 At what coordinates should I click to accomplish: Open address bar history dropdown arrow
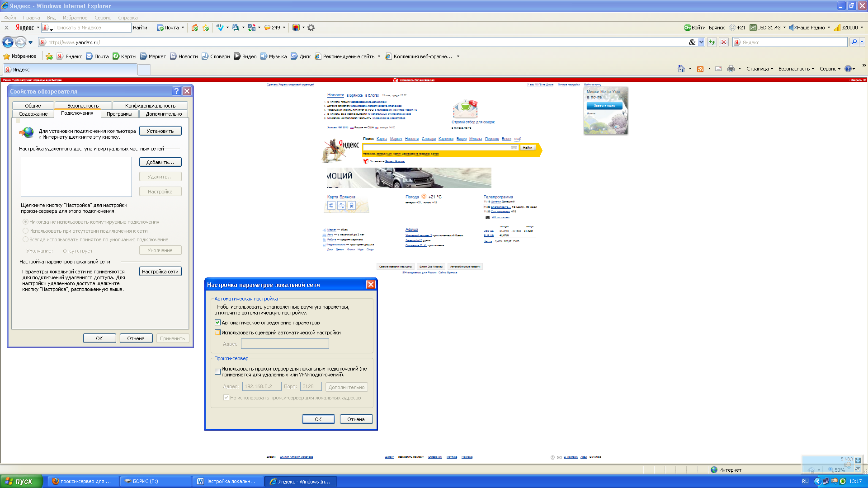pyautogui.click(x=702, y=42)
